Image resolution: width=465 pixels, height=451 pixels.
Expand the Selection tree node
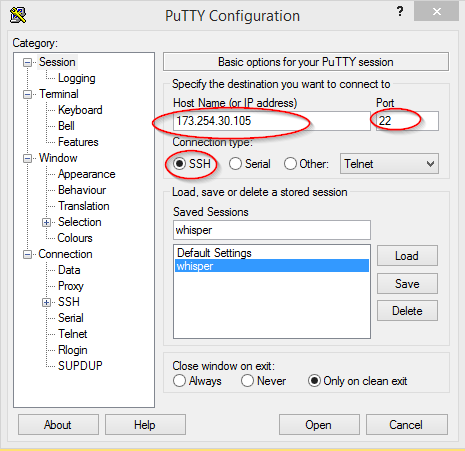click(46, 222)
